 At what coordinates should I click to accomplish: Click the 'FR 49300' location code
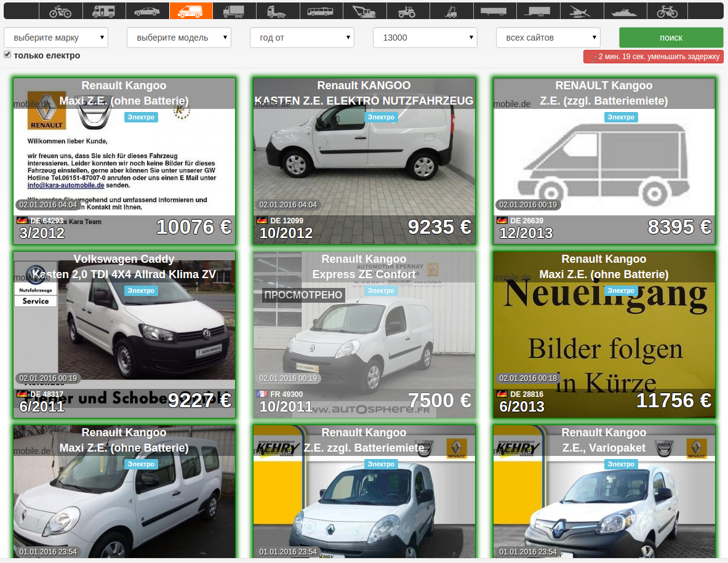point(287,394)
